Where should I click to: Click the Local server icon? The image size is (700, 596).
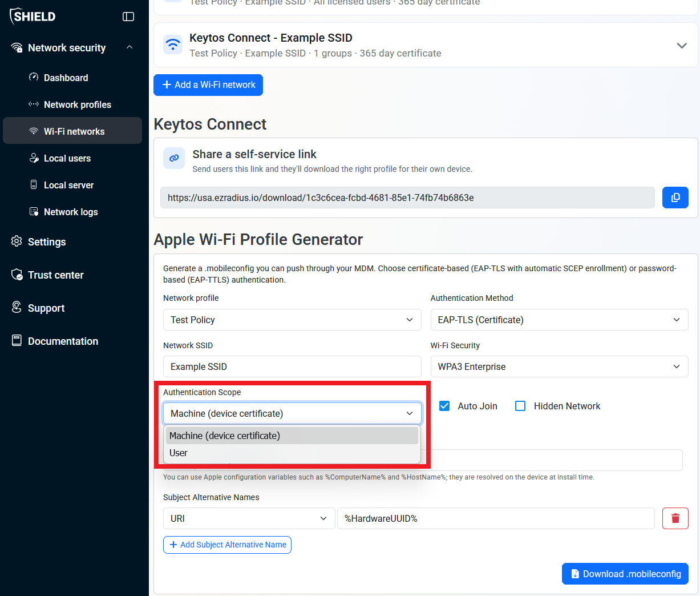(x=34, y=184)
